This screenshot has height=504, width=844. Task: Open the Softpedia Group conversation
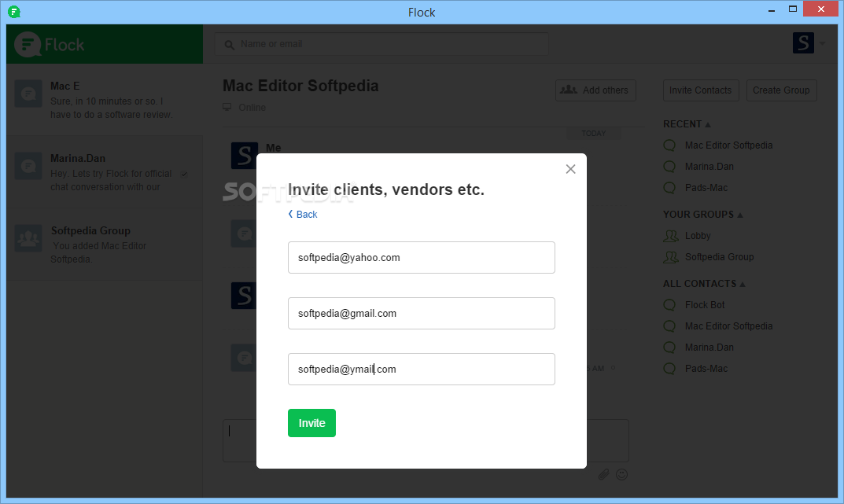click(x=105, y=245)
